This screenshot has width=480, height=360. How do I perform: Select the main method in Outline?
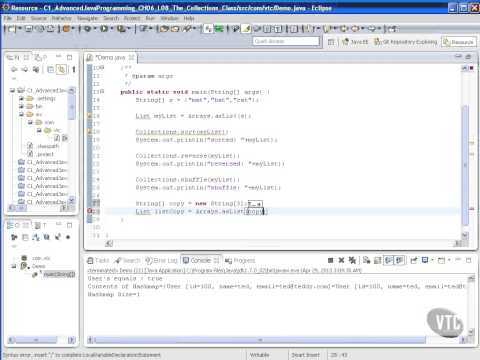point(54,274)
